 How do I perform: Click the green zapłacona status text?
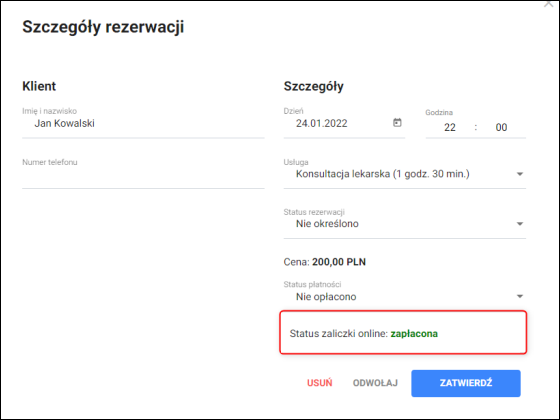[414, 334]
